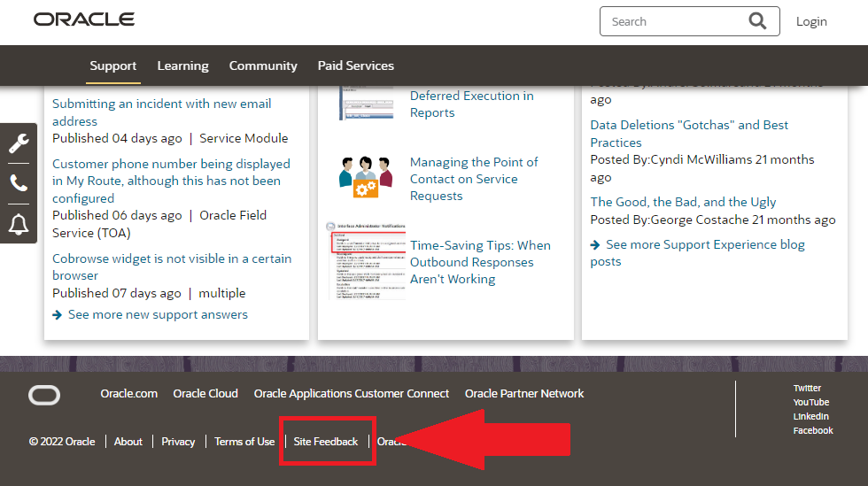Click the Terms of Use link
868x486 pixels.
click(x=244, y=441)
